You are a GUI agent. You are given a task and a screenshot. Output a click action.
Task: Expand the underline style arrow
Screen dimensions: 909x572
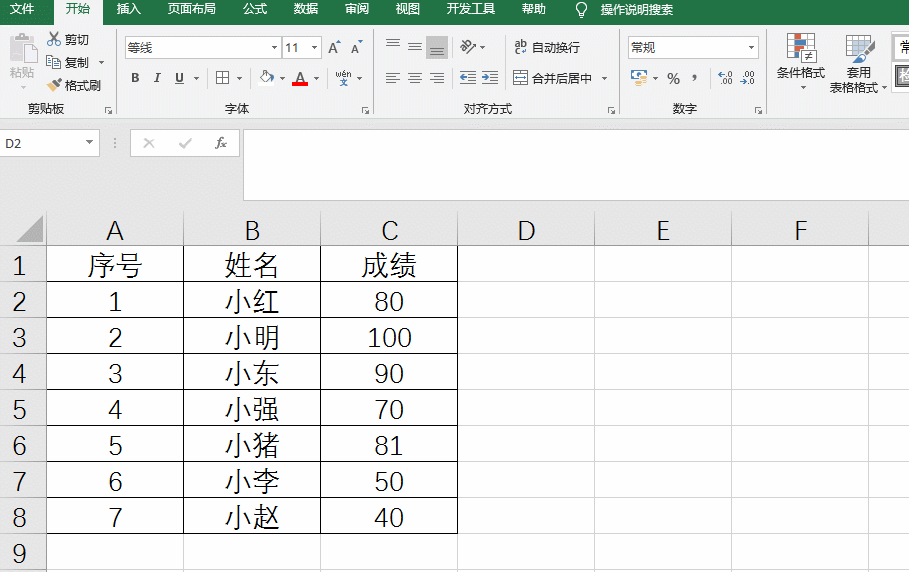(x=197, y=78)
